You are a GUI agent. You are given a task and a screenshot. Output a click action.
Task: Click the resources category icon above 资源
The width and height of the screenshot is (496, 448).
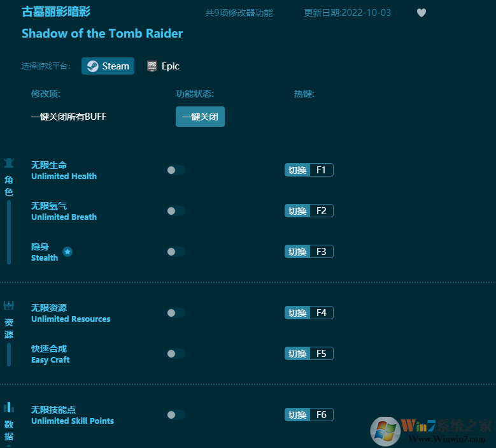(9, 305)
